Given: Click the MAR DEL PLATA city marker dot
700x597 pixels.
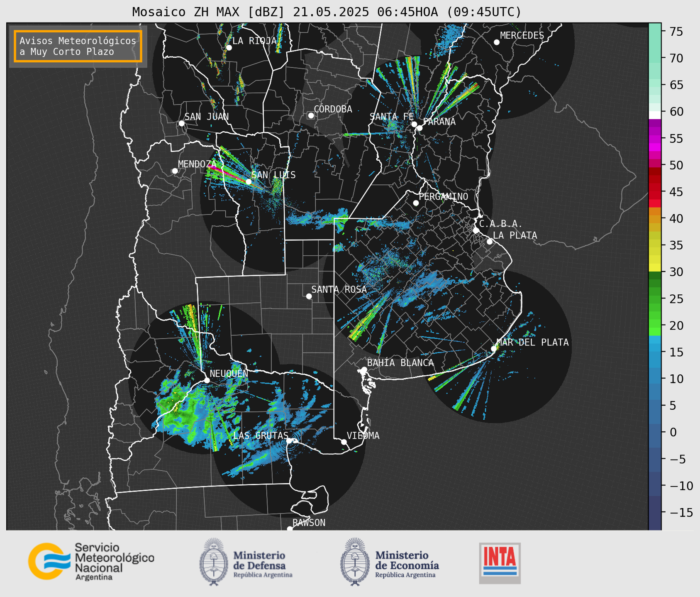Looking at the screenshot, I should 493,349.
